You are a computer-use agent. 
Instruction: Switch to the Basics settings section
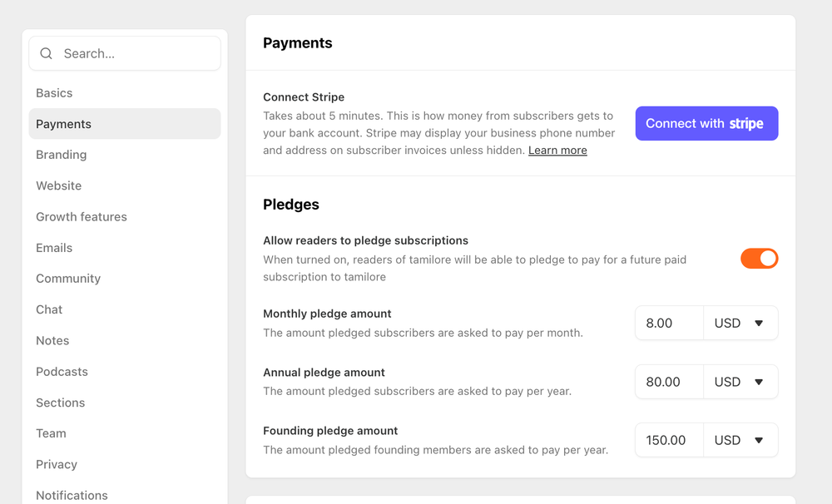click(x=54, y=92)
